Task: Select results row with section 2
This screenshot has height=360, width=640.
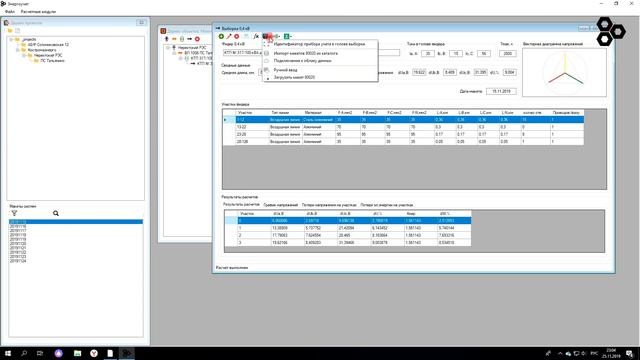Action: (x=348, y=235)
